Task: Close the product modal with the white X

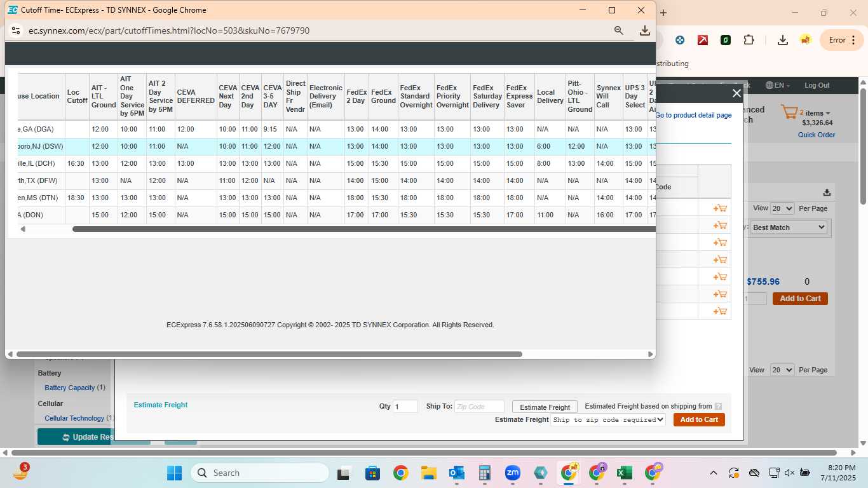Action: point(736,93)
